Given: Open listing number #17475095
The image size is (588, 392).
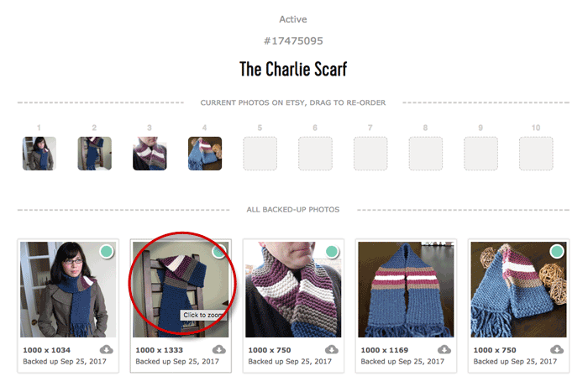Looking at the screenshot, I should (293, 41).
